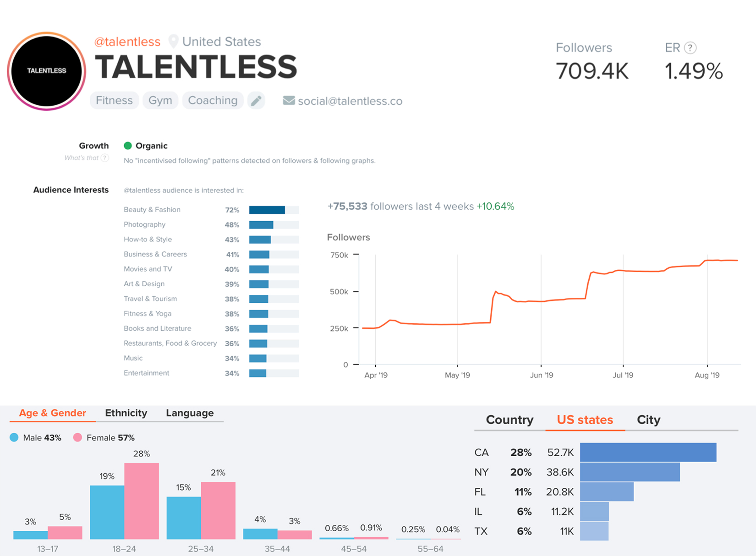The height and width of the screenshot is (556, 756).
Task: Click the ER help question mark icon
Action: (690, 48)
